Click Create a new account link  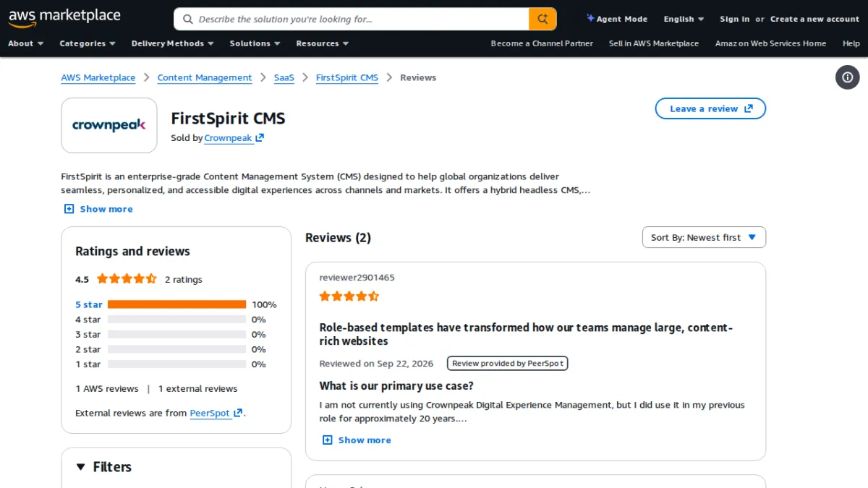pos(814,19)
